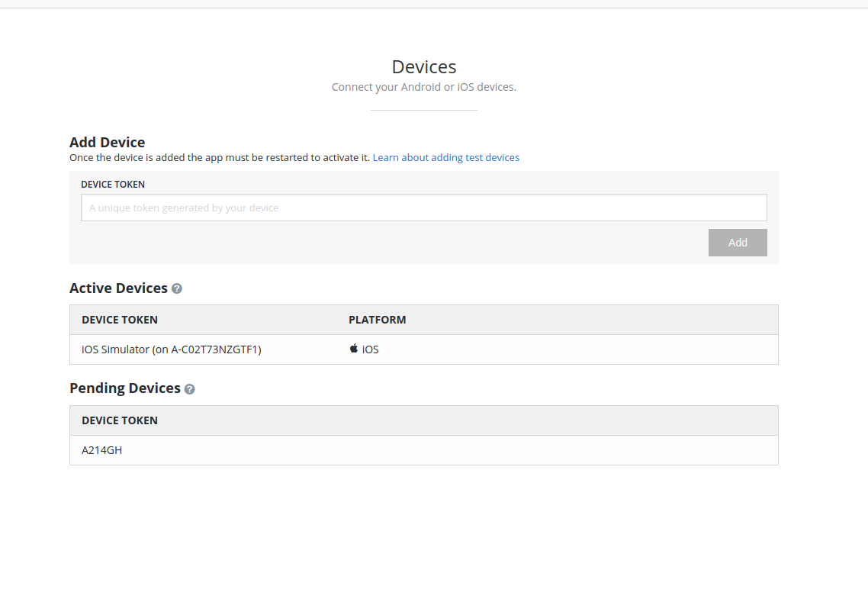Open Learn about adding test devices link
The height and width of the screenshot is (615, 868).
445,158
